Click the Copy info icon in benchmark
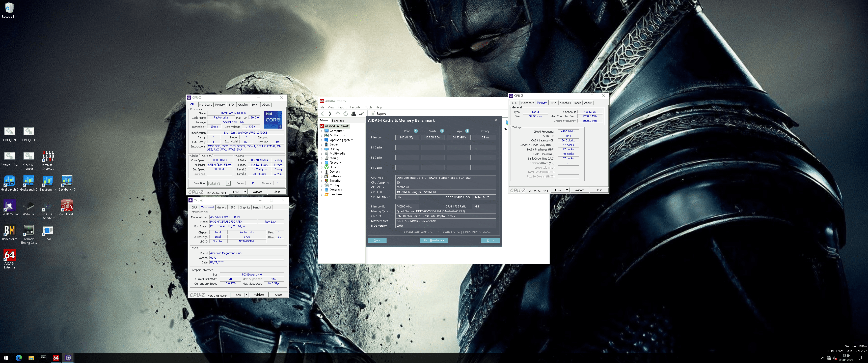The image size is (868, 363). (467, 131)
